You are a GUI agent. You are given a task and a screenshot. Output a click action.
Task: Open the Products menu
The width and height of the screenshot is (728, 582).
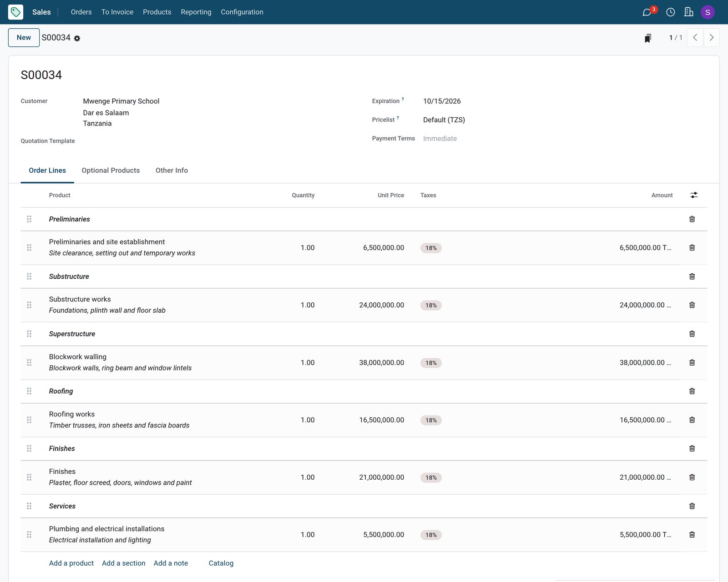pos(157,12)
